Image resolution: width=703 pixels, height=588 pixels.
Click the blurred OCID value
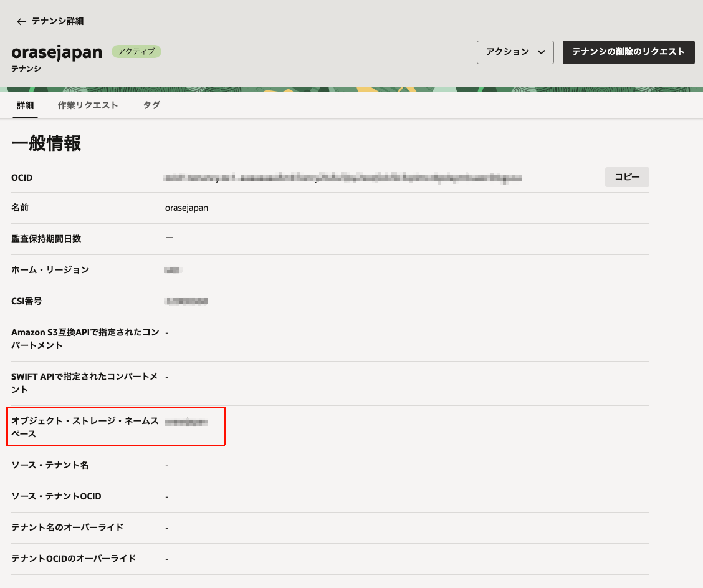click(343, 178)
